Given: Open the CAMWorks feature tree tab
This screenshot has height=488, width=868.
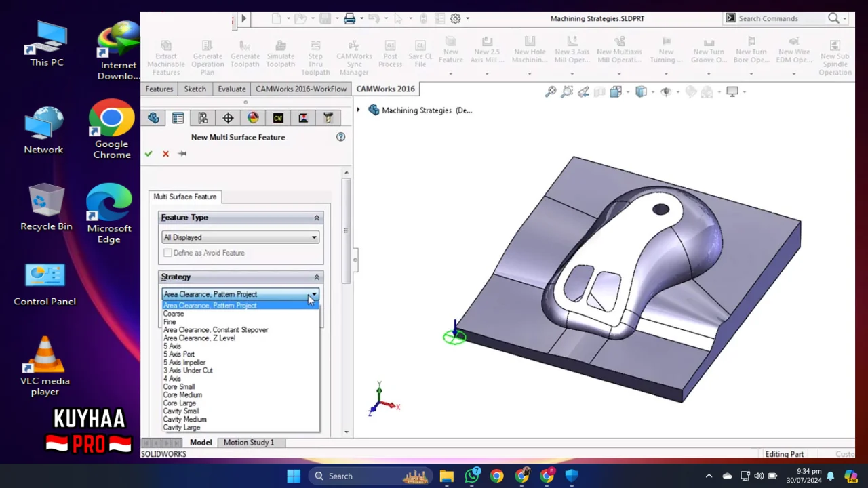Looking at the screenshot, I should [x=278, y=118].
